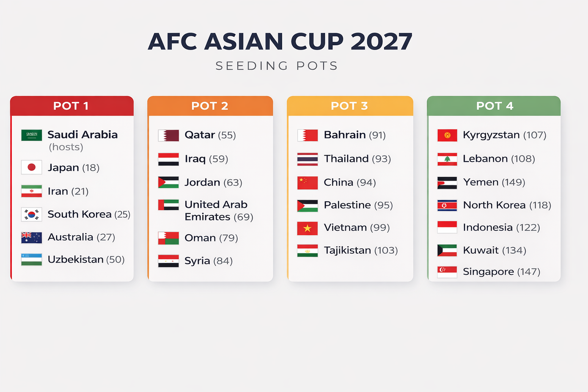Image resolution: width=588 pixels, height=392 pixels.
Task: Select the South Korea flag
Action: point(32,214)
